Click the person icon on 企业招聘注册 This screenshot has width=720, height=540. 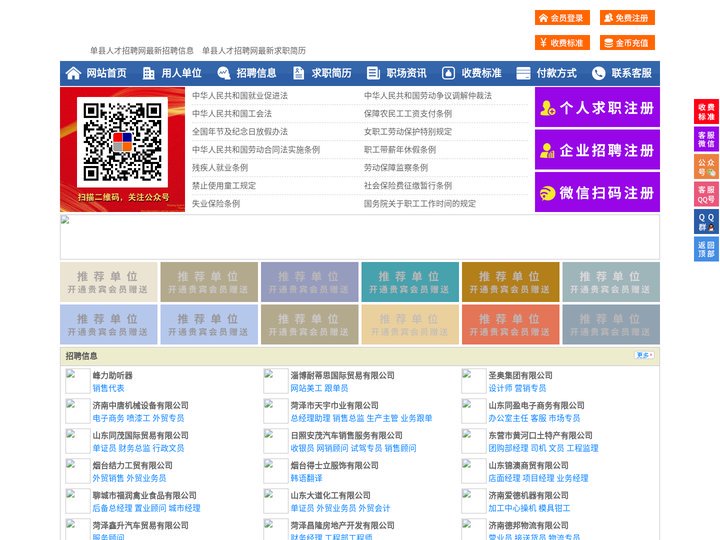pyautogui.click(x=547, y=150)
